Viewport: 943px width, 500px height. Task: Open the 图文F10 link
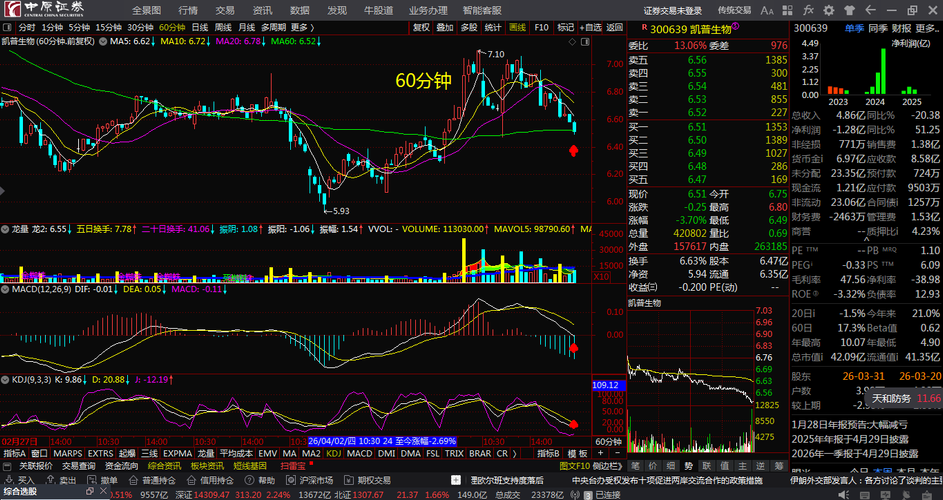point(574,466)
